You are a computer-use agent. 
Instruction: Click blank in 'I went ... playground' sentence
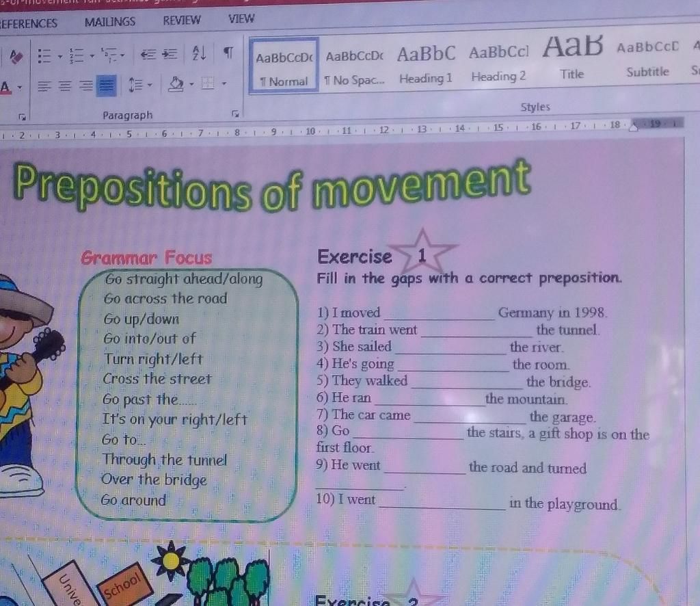pyautogui.click(x=442, y=504)
